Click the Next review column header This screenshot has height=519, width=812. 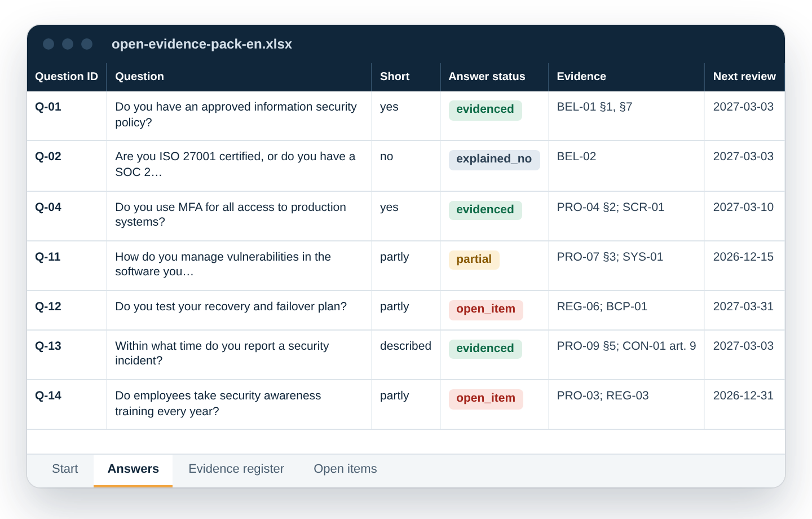click(744, 77)
